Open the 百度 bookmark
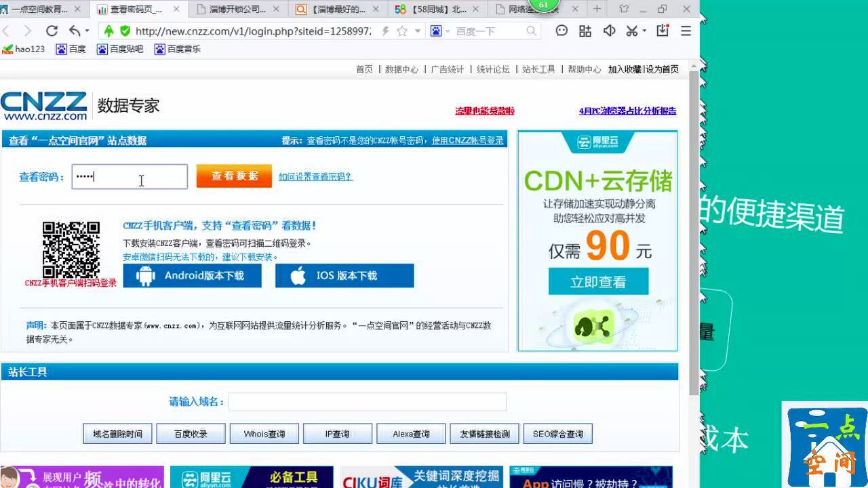Image resolution: width=868 pixels, height=488 pixels. [x=71, y=49]
